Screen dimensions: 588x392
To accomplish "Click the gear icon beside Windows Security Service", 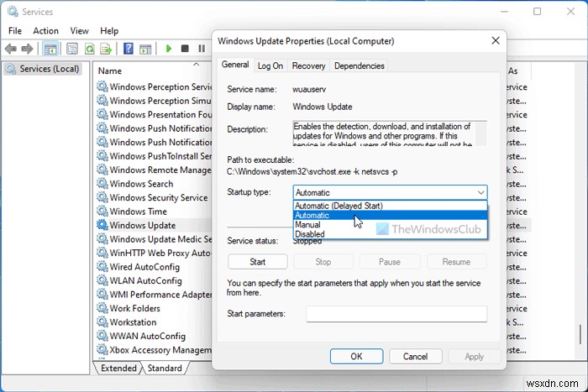I will click(102, 197).
